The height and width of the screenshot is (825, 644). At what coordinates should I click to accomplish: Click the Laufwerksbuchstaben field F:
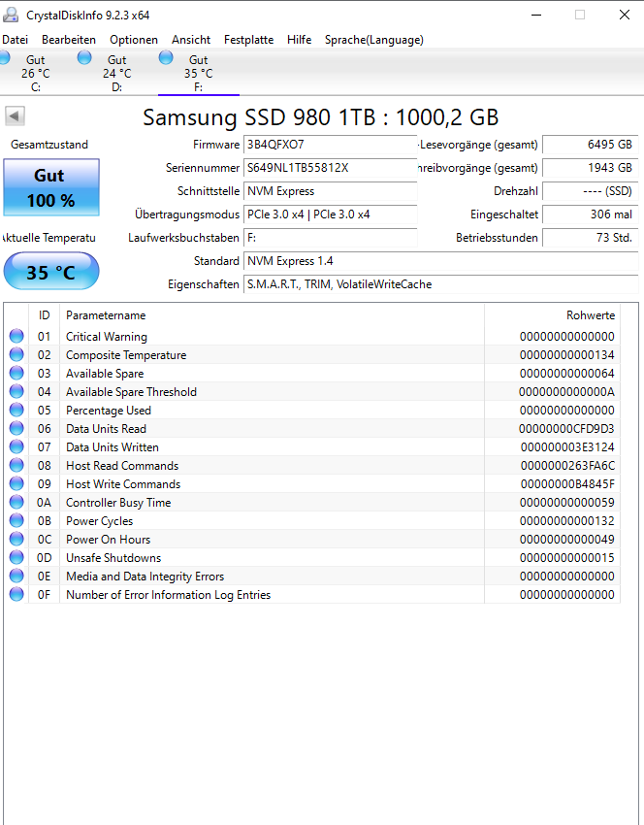330,238
